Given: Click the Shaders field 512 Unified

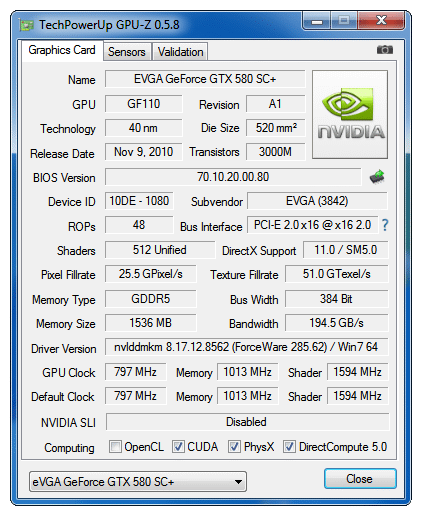Looking at the screenshot, I should [160, 250].
